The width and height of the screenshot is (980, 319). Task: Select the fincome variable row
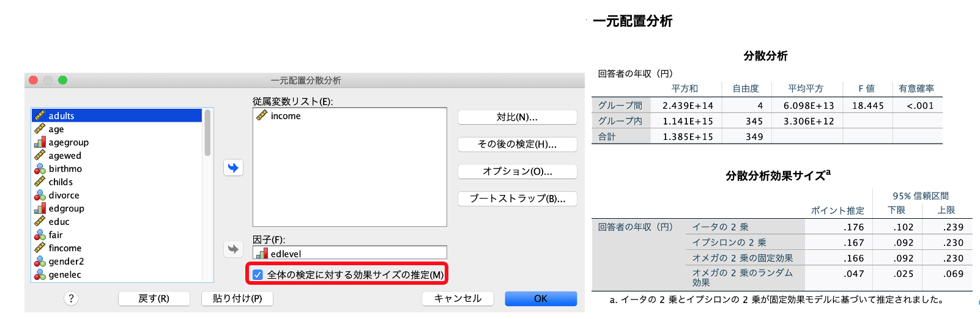click(117, 248)
